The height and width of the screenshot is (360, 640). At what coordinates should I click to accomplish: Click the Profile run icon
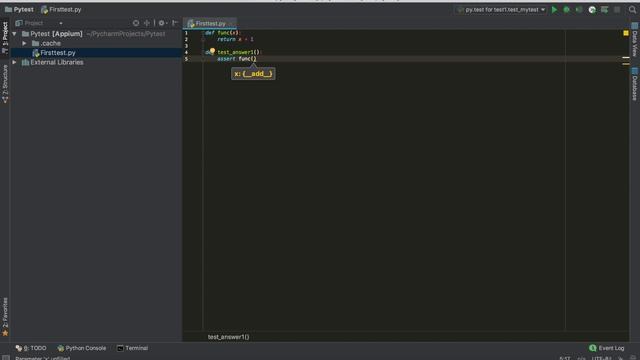click(592, 9)
